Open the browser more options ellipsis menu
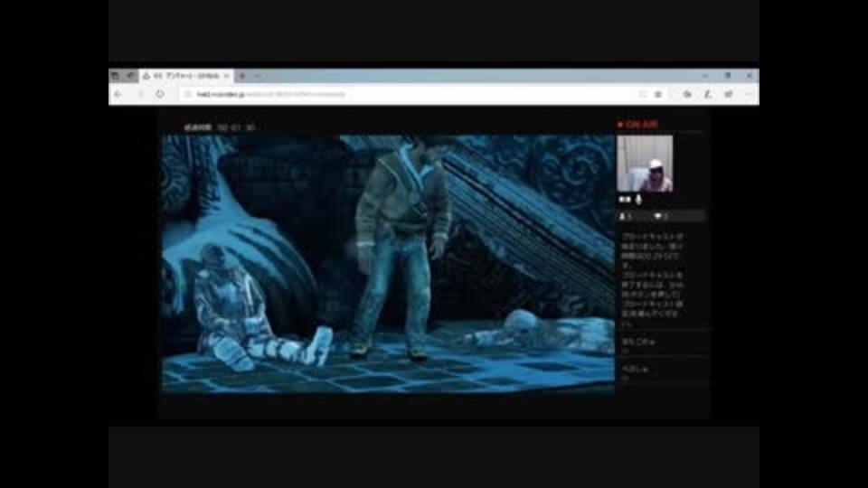Viewport: 868px width, 488px height. [749, 95]
